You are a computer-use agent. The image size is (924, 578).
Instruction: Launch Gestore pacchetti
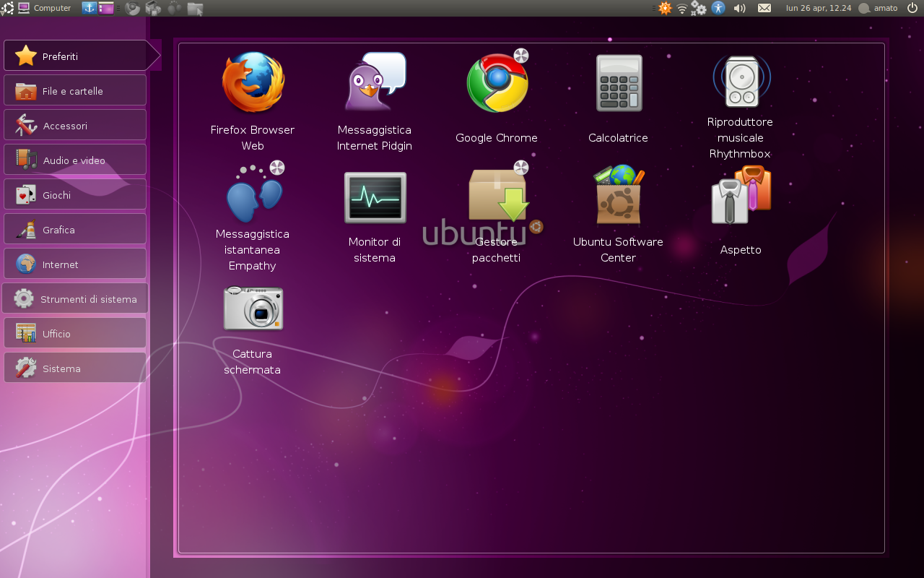coord(496,197)
